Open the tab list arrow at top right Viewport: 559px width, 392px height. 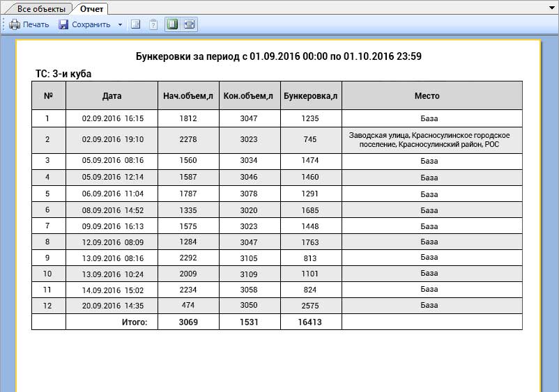click(x=552, y=7)
